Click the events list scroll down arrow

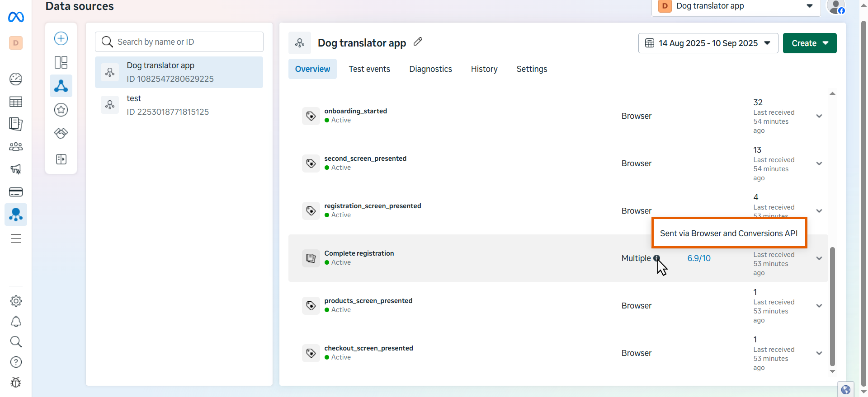[832, 371]
